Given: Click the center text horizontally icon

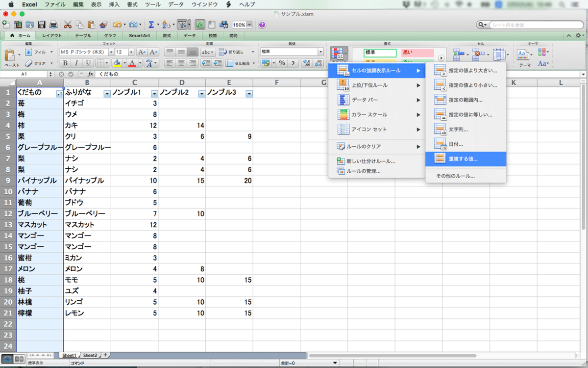Looking at the screenshot, I should click(x=181, y=63).
